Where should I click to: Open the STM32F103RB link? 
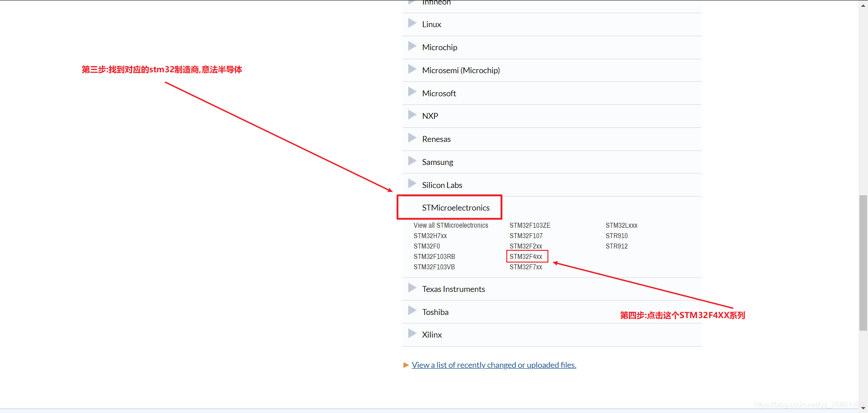click(x=434, y=257)
